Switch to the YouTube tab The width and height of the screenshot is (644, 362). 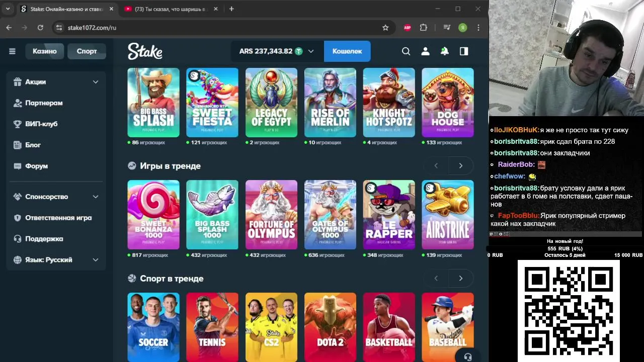click(170, 9)
